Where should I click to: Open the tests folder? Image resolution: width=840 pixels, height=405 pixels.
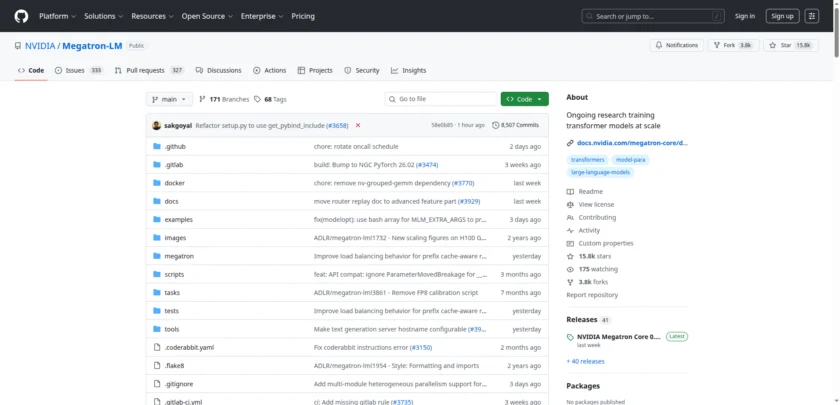point(171,311)
